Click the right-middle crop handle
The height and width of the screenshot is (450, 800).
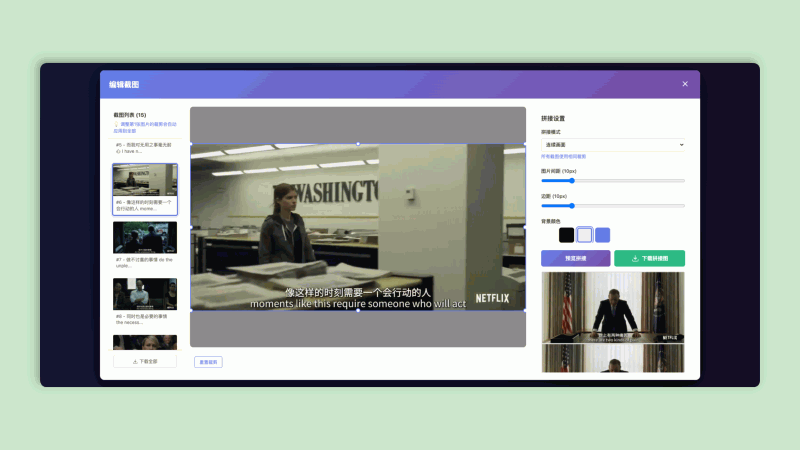coord(525,227)
